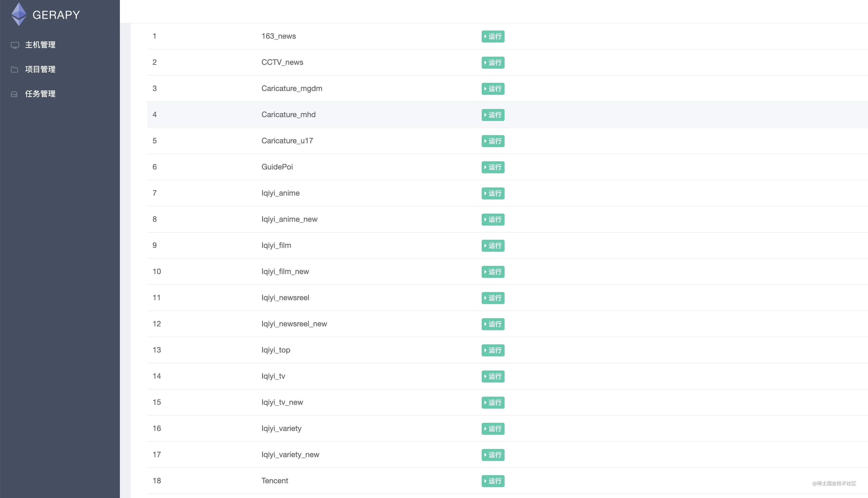Run the Tencent spider
The width and height of the screenshot is (868, 498).
(x=493, y=481)
